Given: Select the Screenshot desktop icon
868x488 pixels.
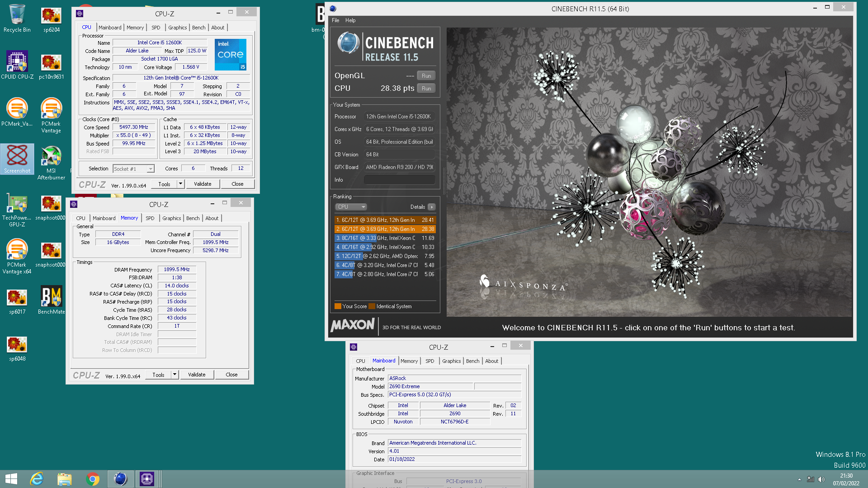Looking at the screenshot, I should 17,159.
